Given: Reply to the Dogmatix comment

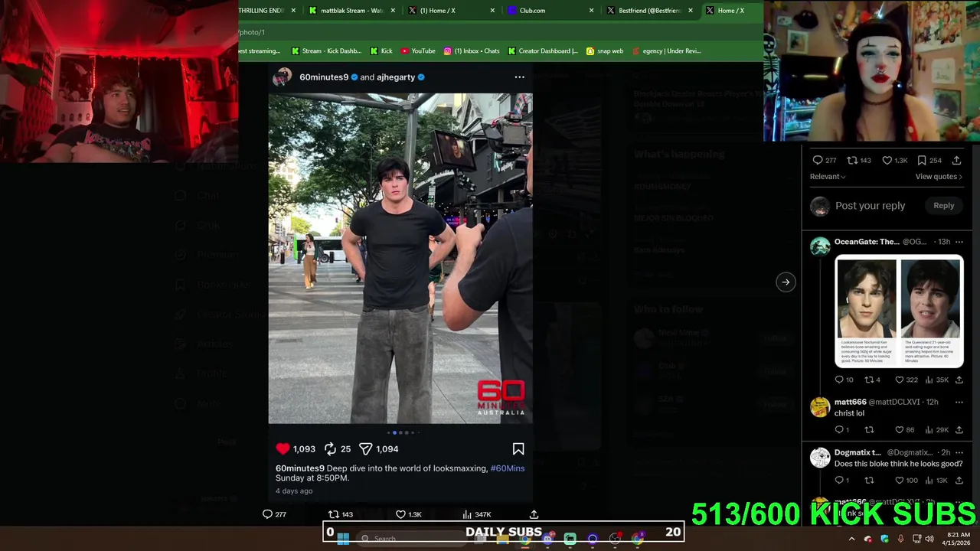Looking at the screenshot, I should pyautogui.click(x=839, y=481).
